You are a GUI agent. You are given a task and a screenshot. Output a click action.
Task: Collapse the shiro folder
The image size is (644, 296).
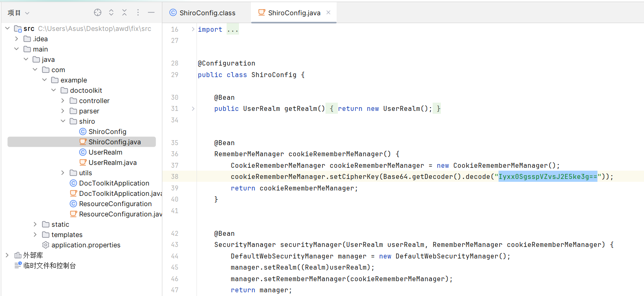[63, 121]
